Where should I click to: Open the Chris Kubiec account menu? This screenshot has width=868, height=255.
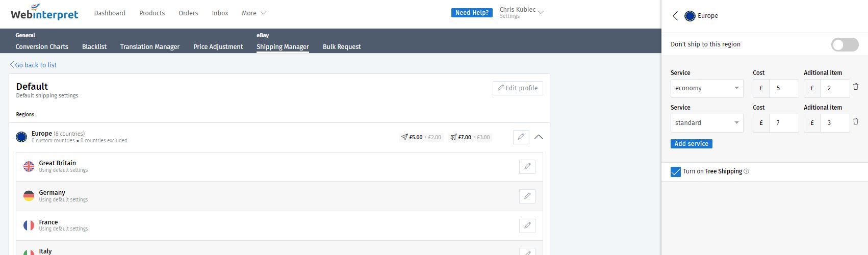coord(522,12)
